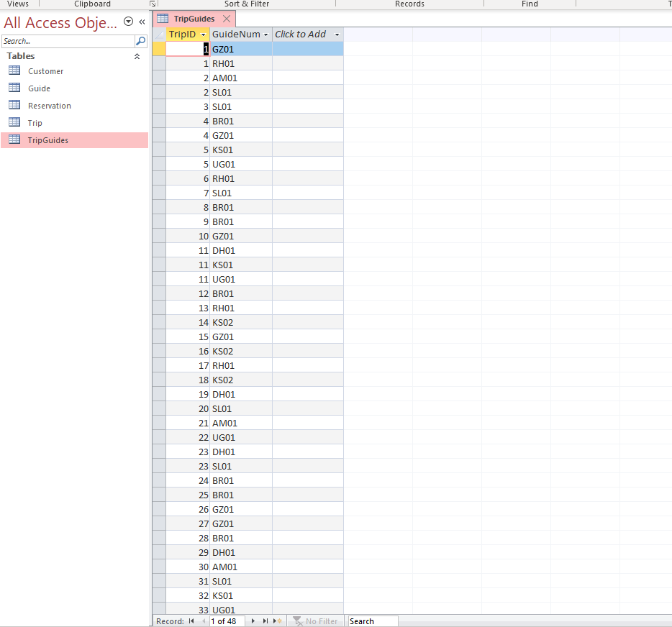672x627 pixels.
Task: Select the TripGuides document tab
Action: (x=194, y=18)
